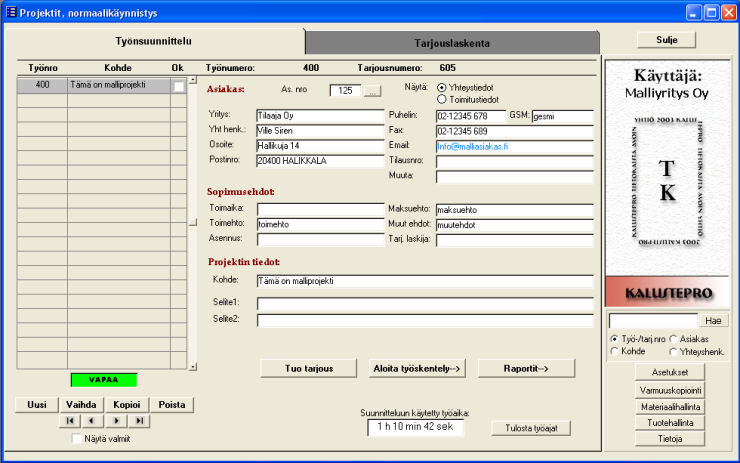
Task: Click the Toimaika field
Action: click(x=320, y=210)
